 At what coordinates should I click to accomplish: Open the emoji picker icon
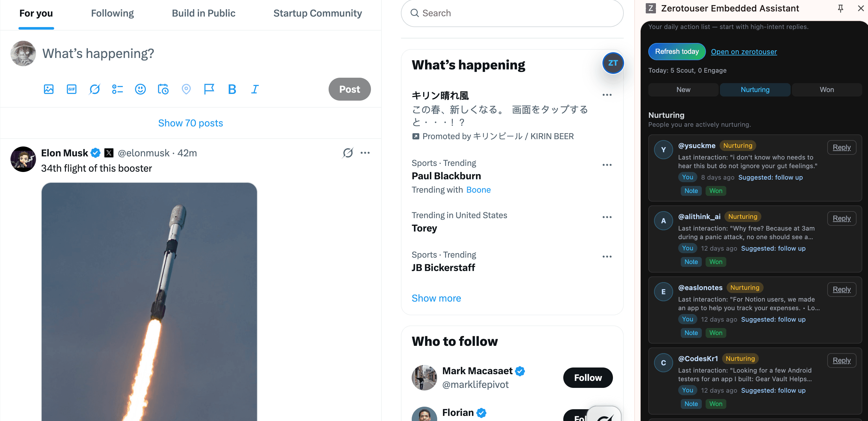click(140, 89)
